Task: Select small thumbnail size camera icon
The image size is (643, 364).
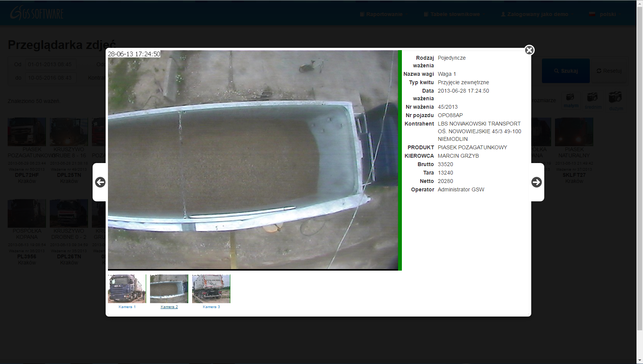Action: point(571,100)
